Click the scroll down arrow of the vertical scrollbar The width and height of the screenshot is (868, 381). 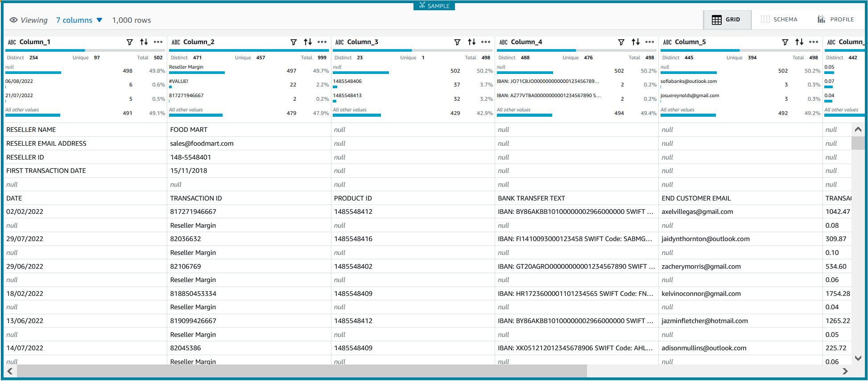pos(858,358)
